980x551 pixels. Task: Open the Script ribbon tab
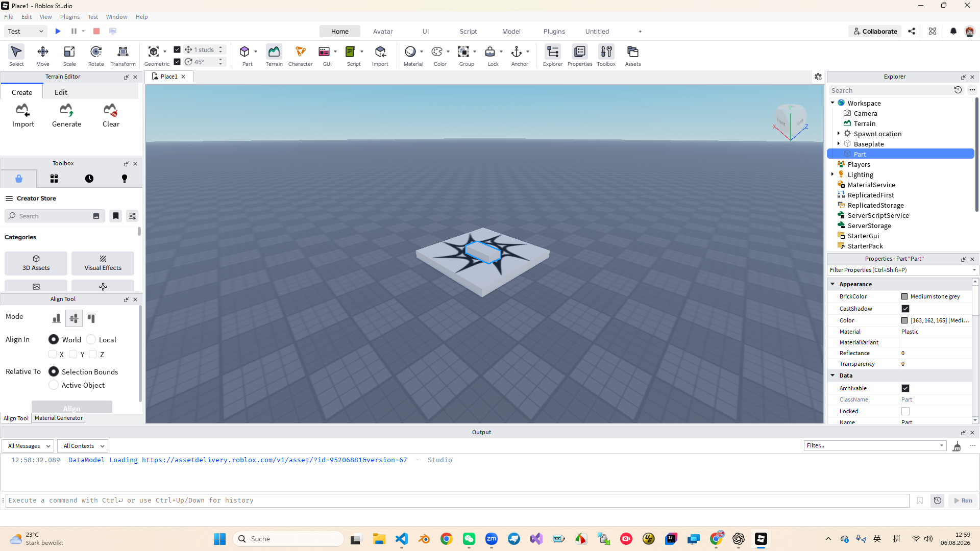point(468,31)
